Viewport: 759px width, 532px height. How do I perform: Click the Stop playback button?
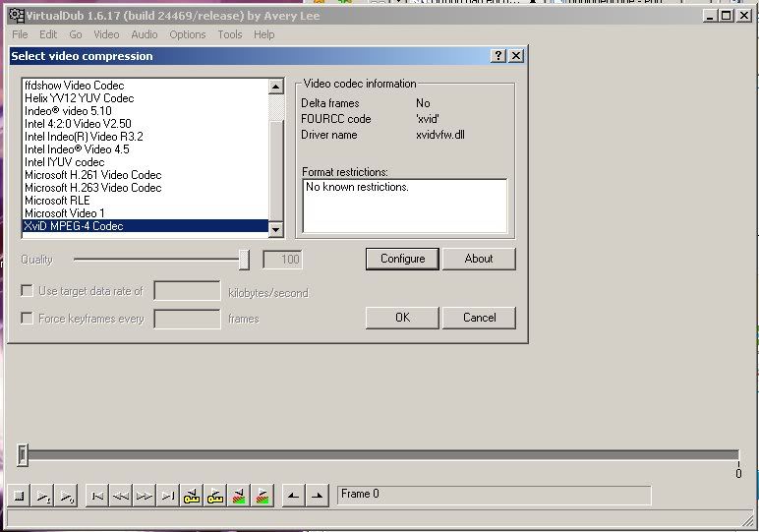pyautogui.click(x=20, y=496)
